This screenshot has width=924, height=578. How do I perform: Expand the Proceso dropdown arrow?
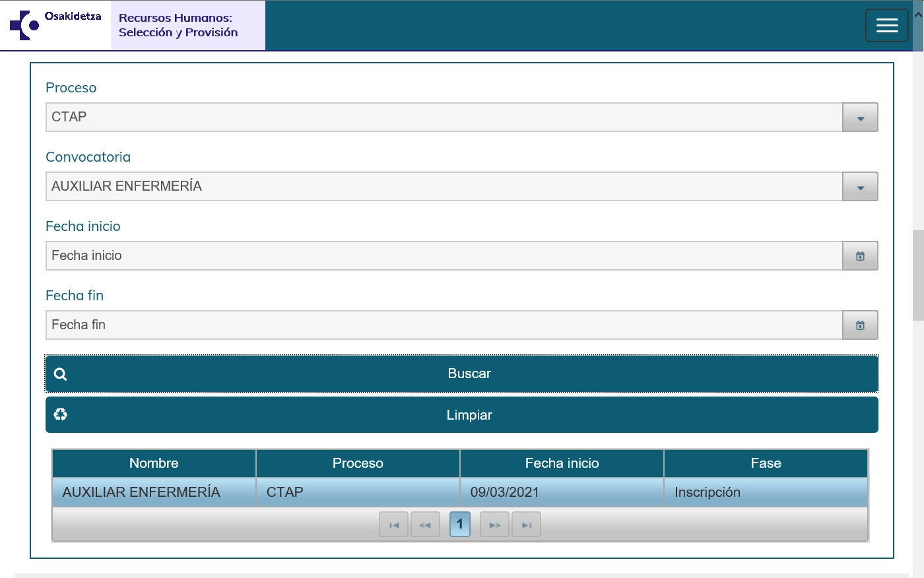[860, 117]
